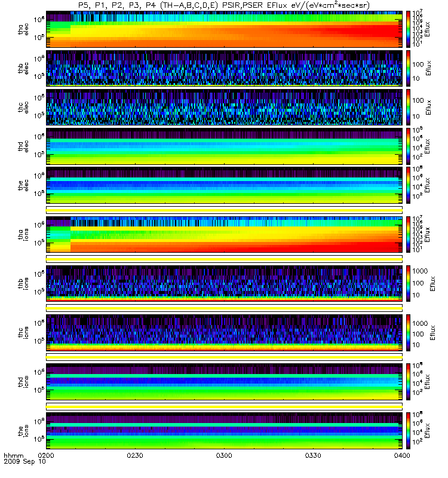
Task: Click the yellow bar above 'the ions' panel
Action: (x=225, y=407)
